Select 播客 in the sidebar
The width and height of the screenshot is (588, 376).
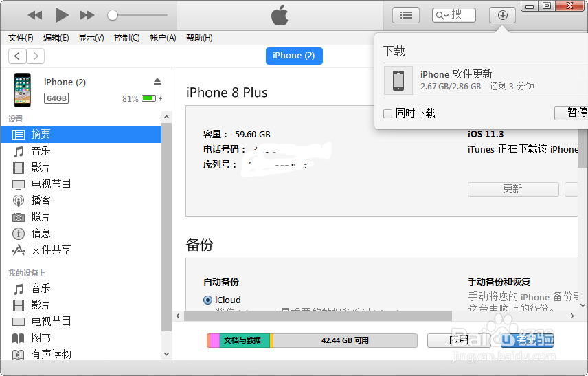81,201
